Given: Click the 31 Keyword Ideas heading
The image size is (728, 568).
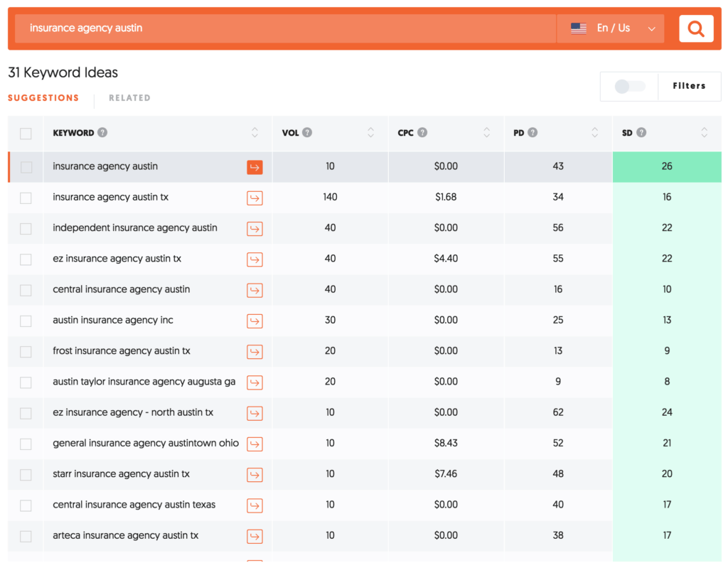Looking at the screenshot, I should click(x=63, y=73).
